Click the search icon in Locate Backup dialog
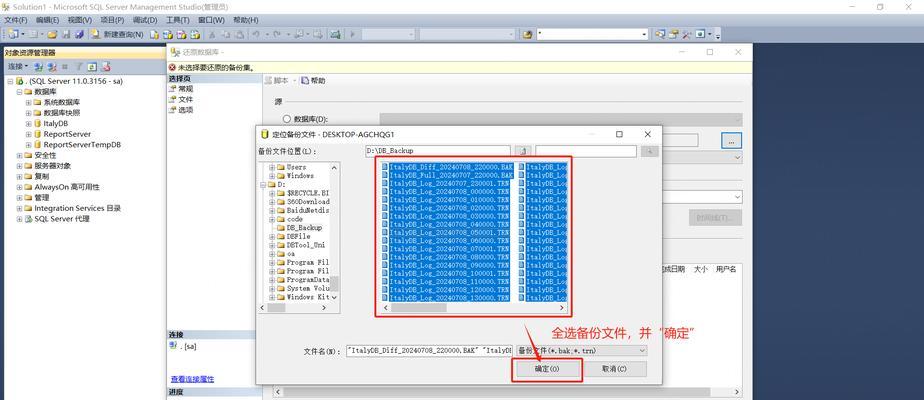The image size is (924, 400). click(x=649, y=151)
